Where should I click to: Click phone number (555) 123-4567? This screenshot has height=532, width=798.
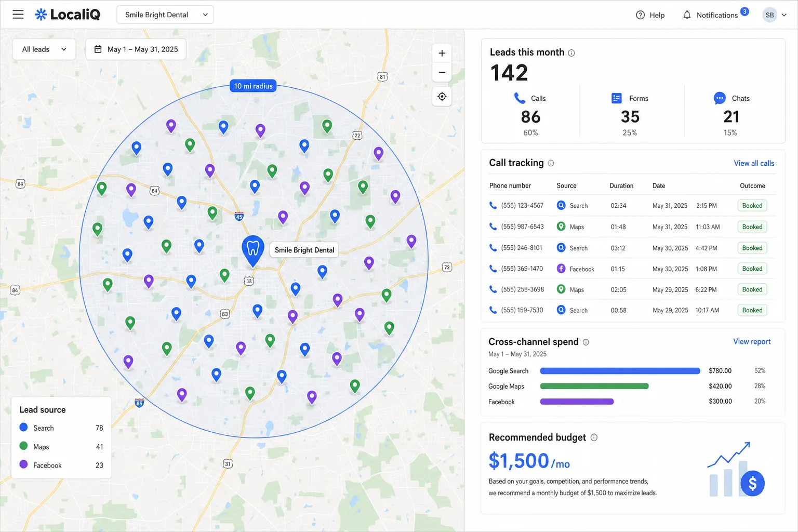(522, 206)
